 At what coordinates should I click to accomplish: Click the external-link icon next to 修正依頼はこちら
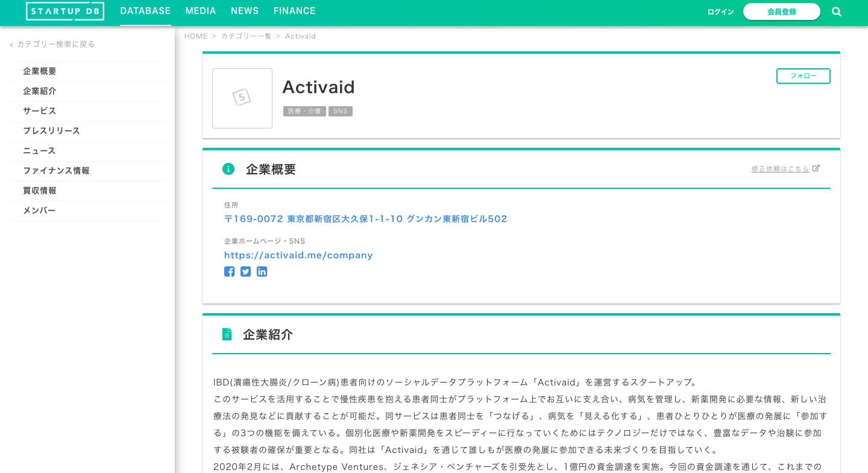(817, 168)
